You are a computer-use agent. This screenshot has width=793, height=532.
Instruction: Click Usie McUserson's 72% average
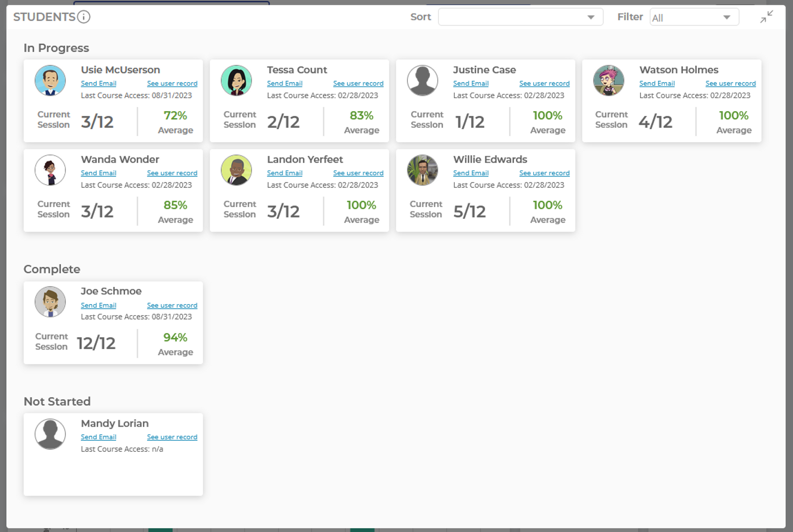175,116
